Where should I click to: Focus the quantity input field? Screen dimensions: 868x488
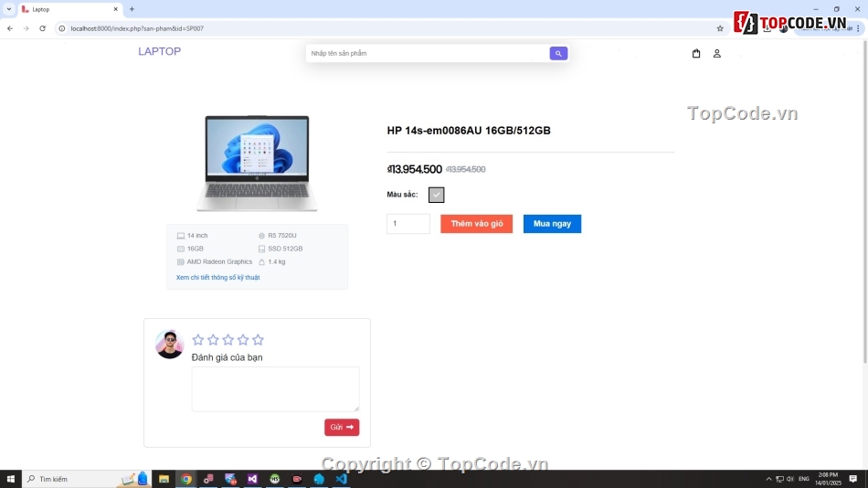(x=408, y=224)
